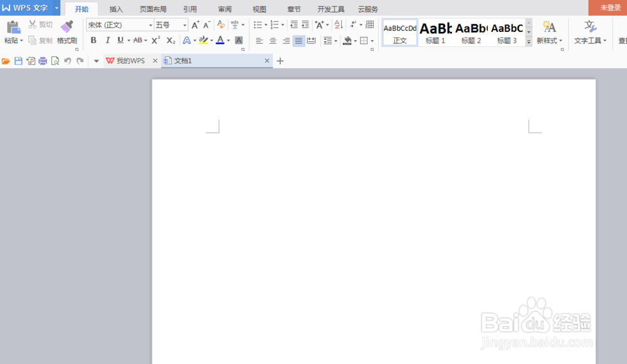Apply distributed alignment
The image size is (627, 364).
311,40
